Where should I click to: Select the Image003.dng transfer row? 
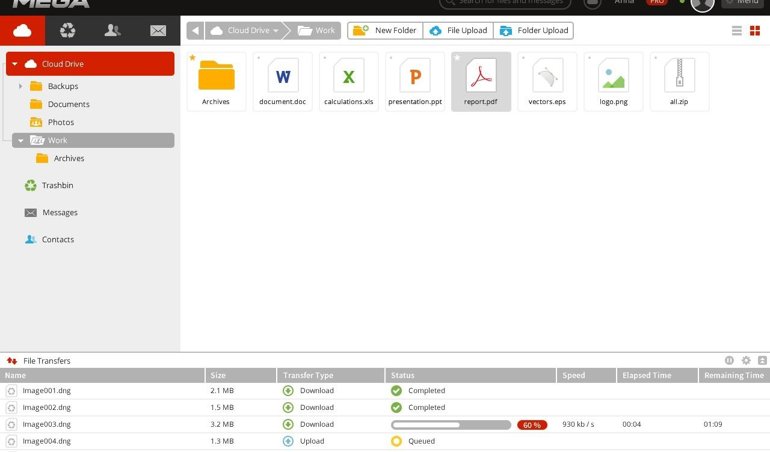pos(385,424)
